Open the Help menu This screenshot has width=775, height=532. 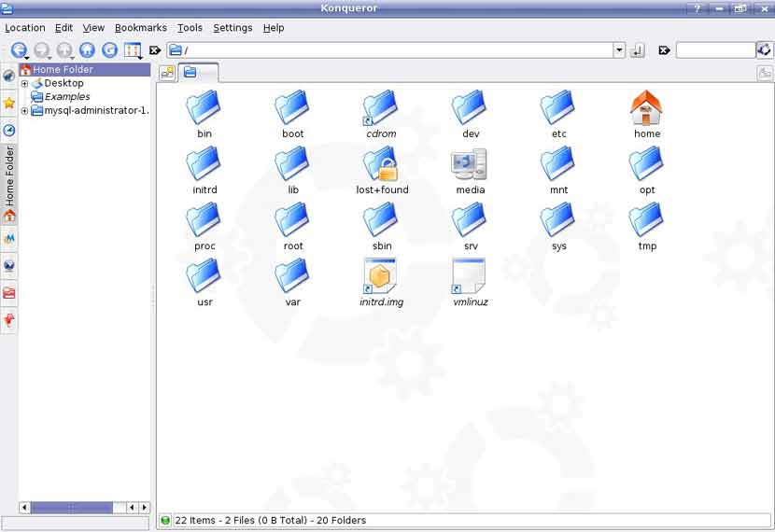[274, 28]
